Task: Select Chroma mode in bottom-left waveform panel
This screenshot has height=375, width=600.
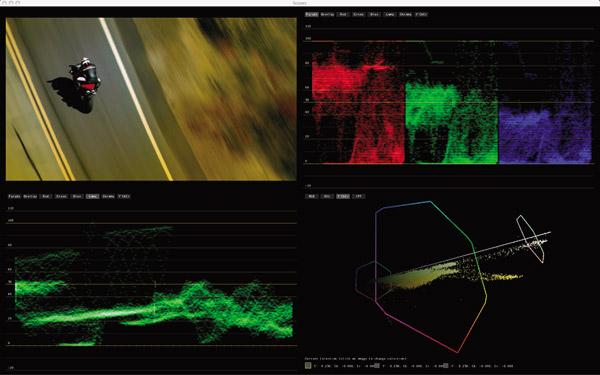Action: click(108, 196)
